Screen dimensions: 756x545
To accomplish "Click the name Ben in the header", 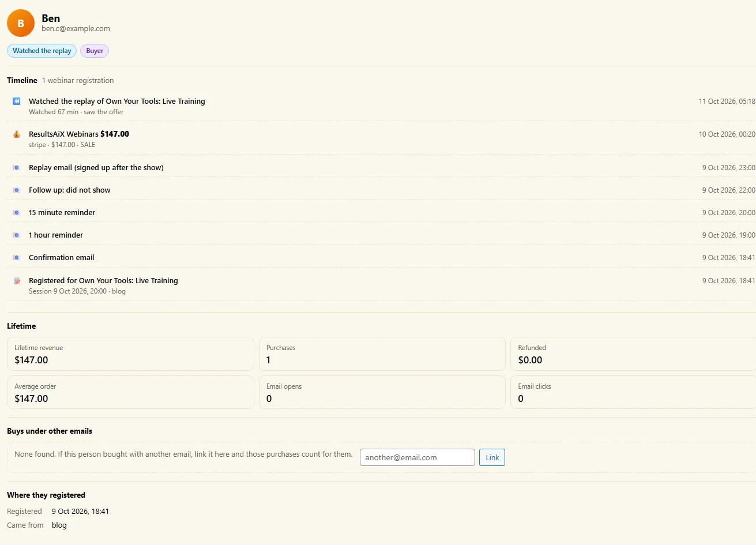I will [51, 18].
